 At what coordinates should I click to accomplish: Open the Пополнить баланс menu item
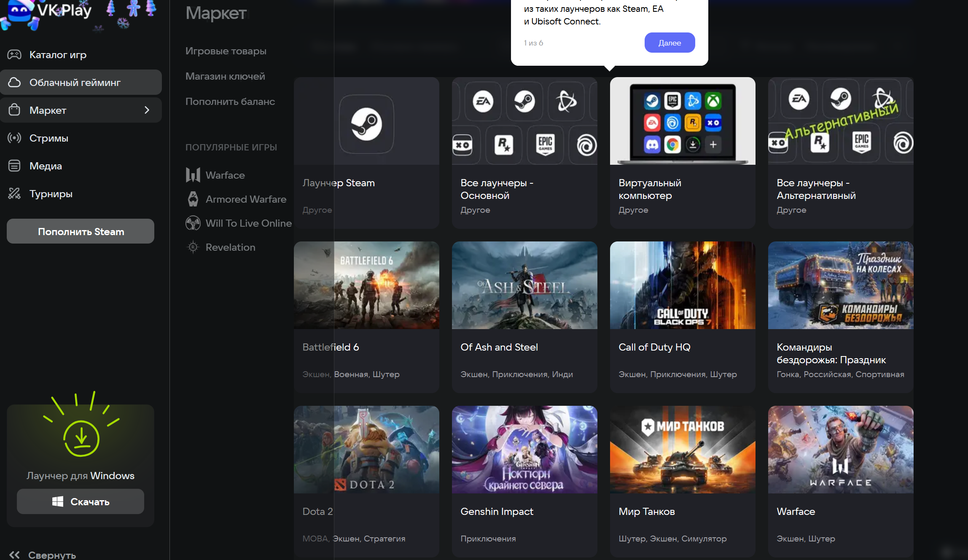230,102
